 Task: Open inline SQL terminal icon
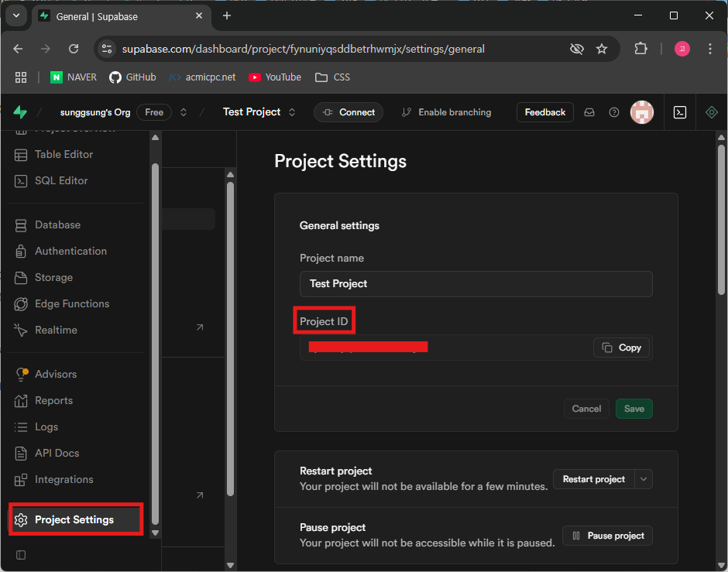680,112
